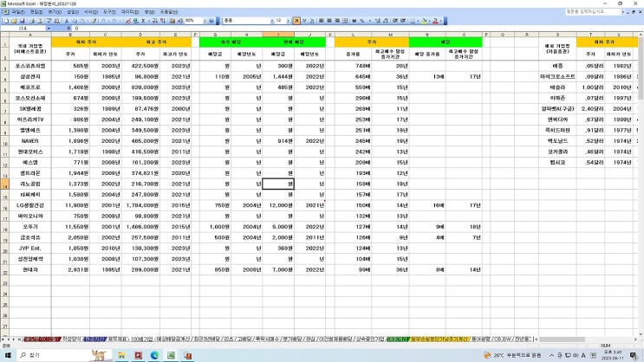Run the Spelling check icon

coord(49,21)
